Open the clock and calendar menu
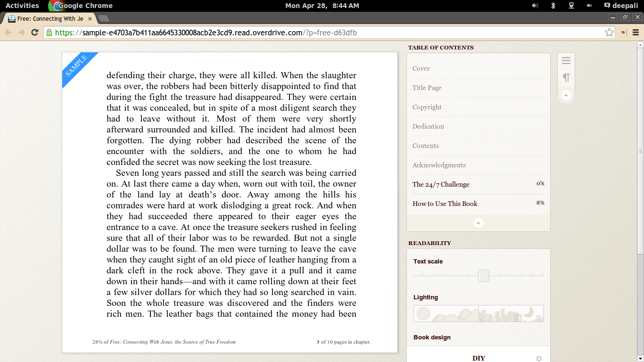644x362 pixels. pos(322,6)
